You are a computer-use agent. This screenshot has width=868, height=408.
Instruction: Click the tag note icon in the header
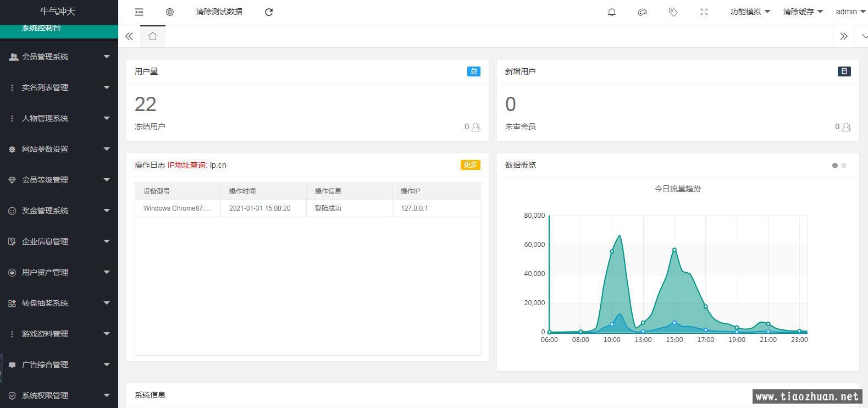click(x=673, y=12)
